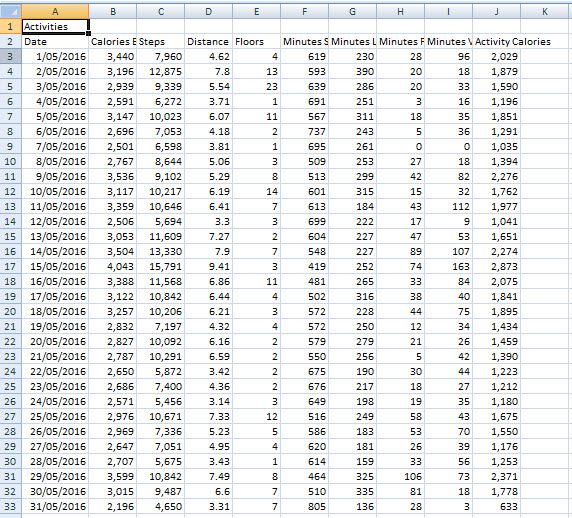
Task: Select column E header
Action: click(x=256, y=11)
